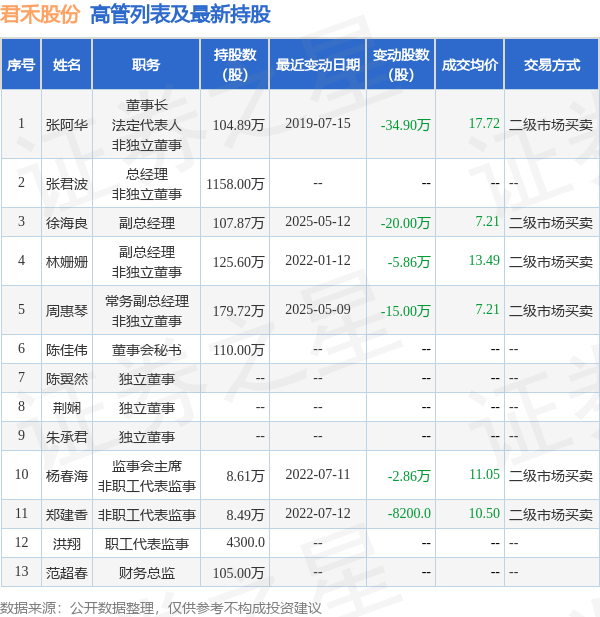This screenshot has height=617, width=600.
Task: Click change value -2.86万
Action: click(409, 476)
